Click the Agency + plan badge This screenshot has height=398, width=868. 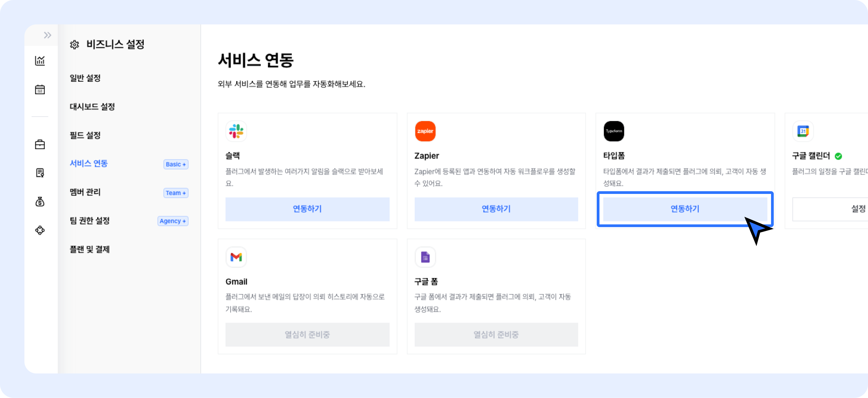[173, 221]
